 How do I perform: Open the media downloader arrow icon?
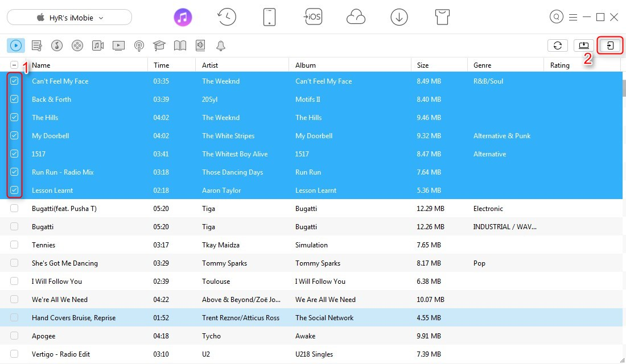tap(399, 17)
